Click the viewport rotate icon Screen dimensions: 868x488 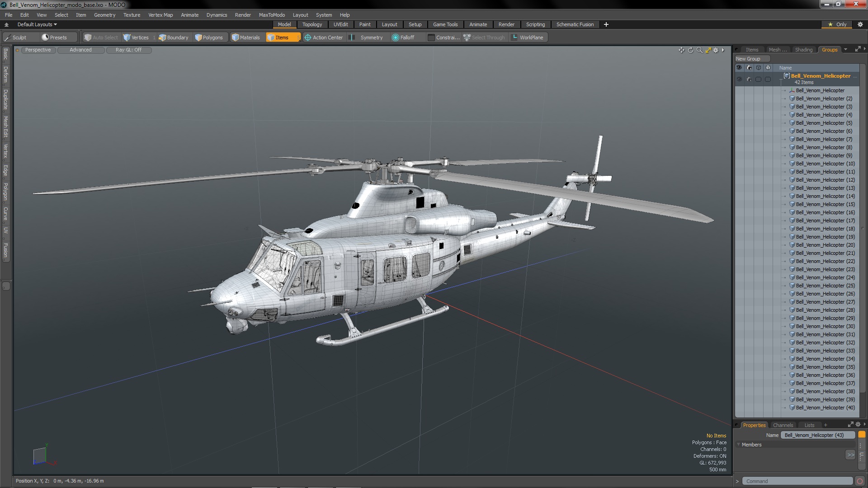coord(690,50)
